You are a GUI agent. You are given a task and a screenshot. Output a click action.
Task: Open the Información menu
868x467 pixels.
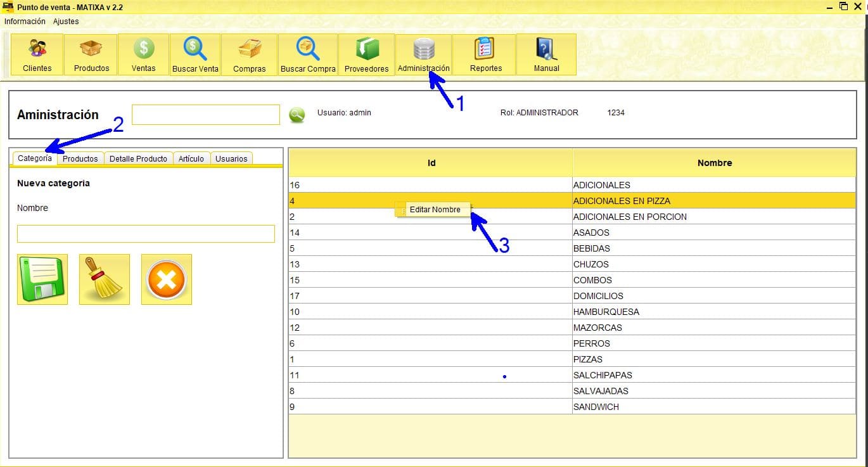pyautogui.click(x=25, y=21)
